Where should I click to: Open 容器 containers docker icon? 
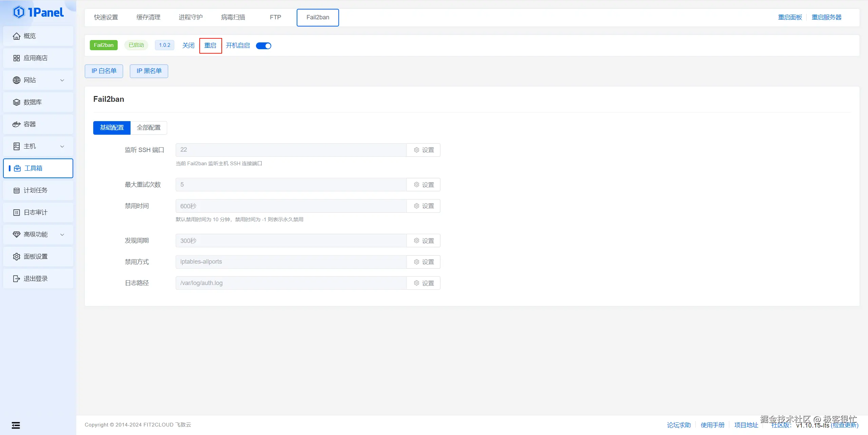point(16,124)
